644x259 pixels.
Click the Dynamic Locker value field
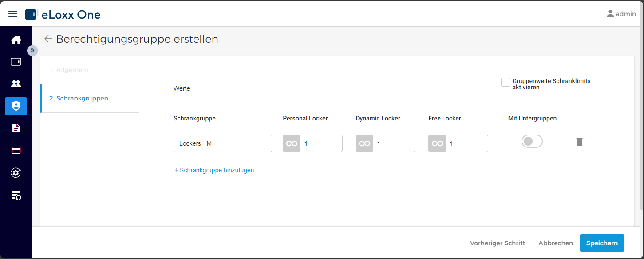[394, 143]
